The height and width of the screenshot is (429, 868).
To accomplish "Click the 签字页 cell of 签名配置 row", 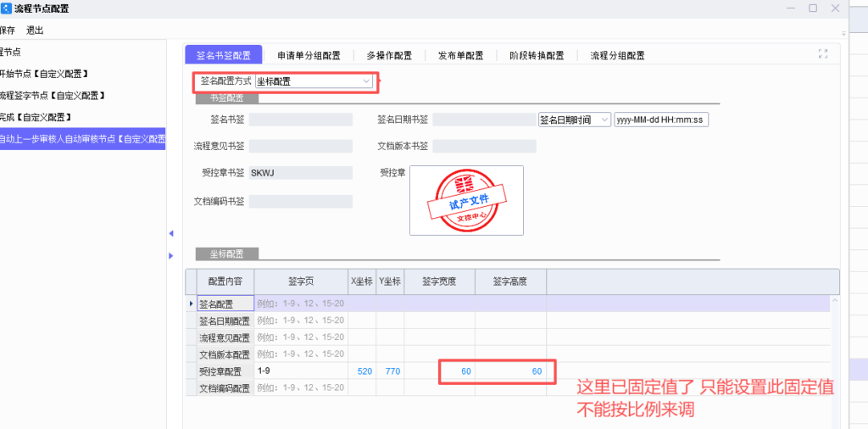I will pos(301,304).
